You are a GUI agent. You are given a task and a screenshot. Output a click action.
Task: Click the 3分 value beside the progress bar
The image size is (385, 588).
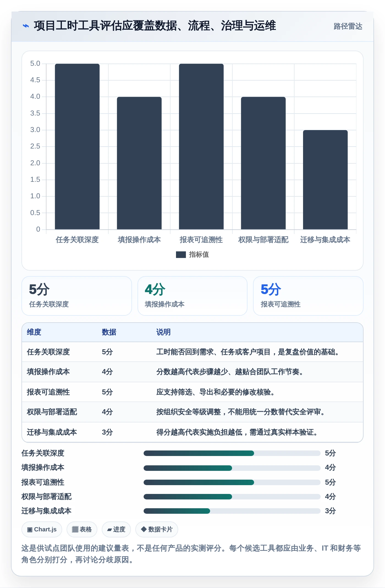pos(331,511)
